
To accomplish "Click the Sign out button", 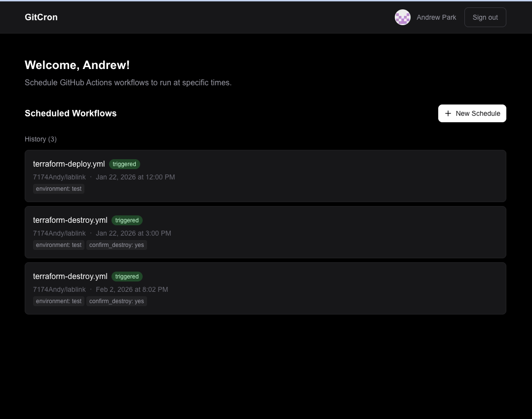I will pos(485,17).
